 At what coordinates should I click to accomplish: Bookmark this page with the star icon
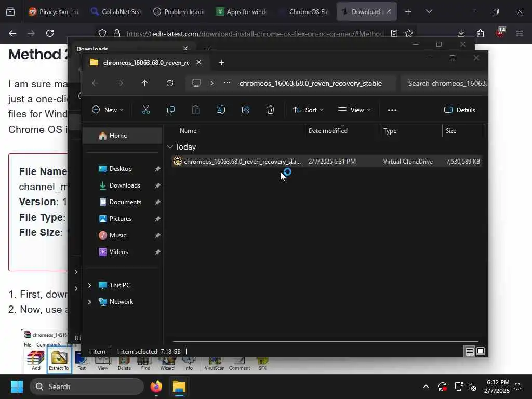point(409,33)
